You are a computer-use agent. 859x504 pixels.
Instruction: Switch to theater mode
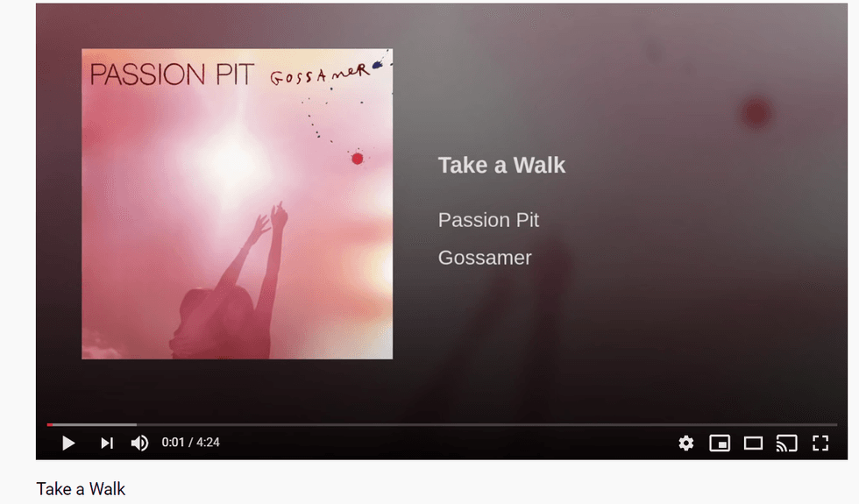pyautogui.click(x=753, y=443)
